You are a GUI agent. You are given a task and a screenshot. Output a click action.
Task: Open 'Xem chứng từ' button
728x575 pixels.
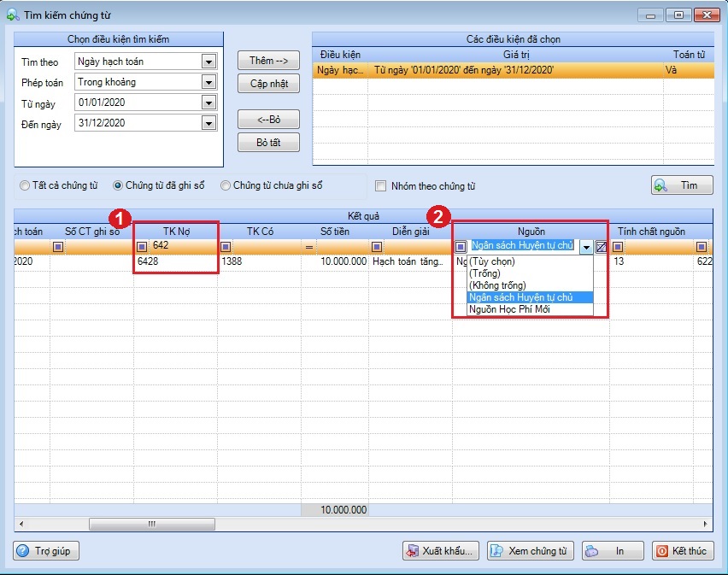click(x=531, y=551)
